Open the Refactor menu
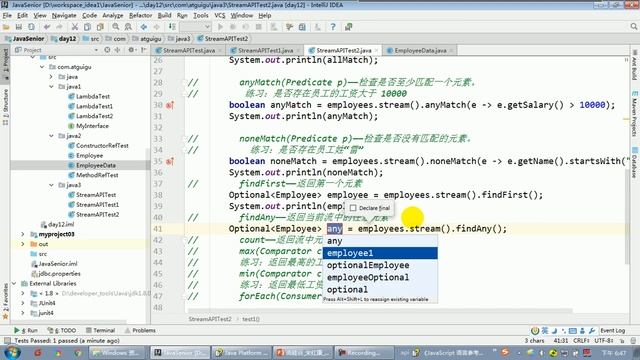The height and width of the screenshot is (360, 640). tap(140, 16)
